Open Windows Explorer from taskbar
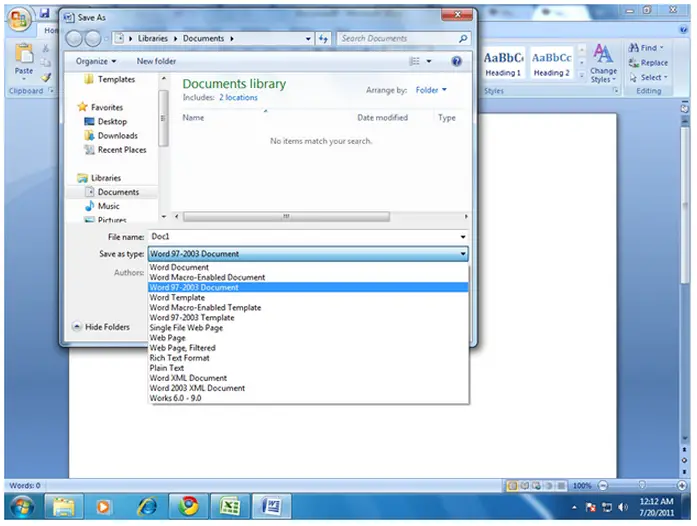This screenshot has width=697, height=526. (x=64, y=506)
